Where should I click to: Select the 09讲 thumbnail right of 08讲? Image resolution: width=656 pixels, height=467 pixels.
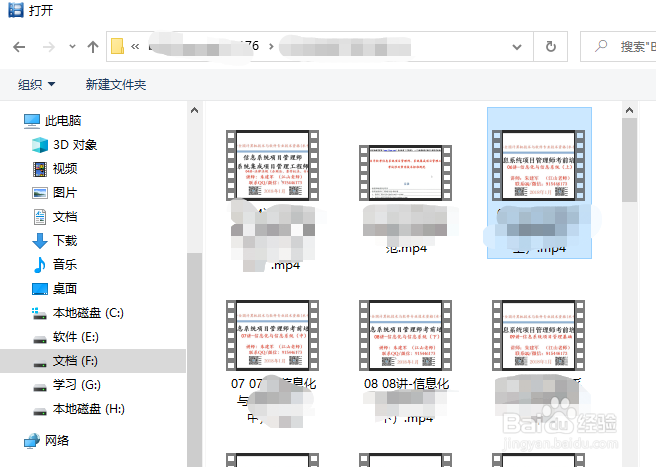click(538, 335)
